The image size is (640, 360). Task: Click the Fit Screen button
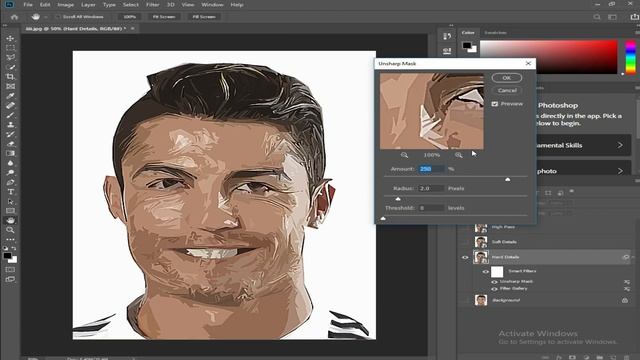(x=164, y=17)
